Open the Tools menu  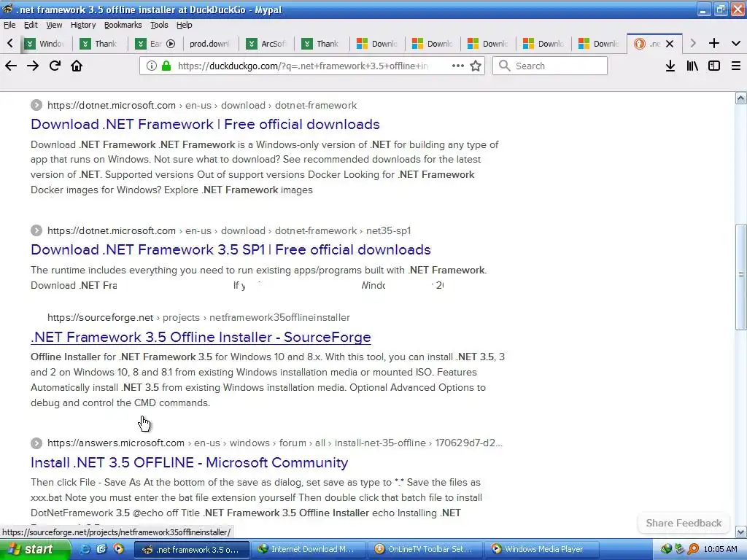click(x=159, y=25)
